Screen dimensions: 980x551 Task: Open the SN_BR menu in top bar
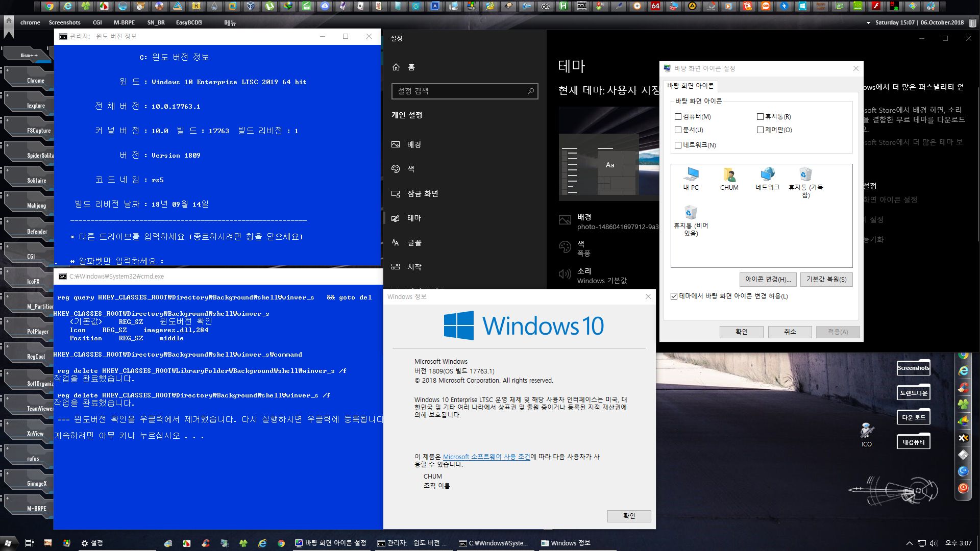[156, 22]
